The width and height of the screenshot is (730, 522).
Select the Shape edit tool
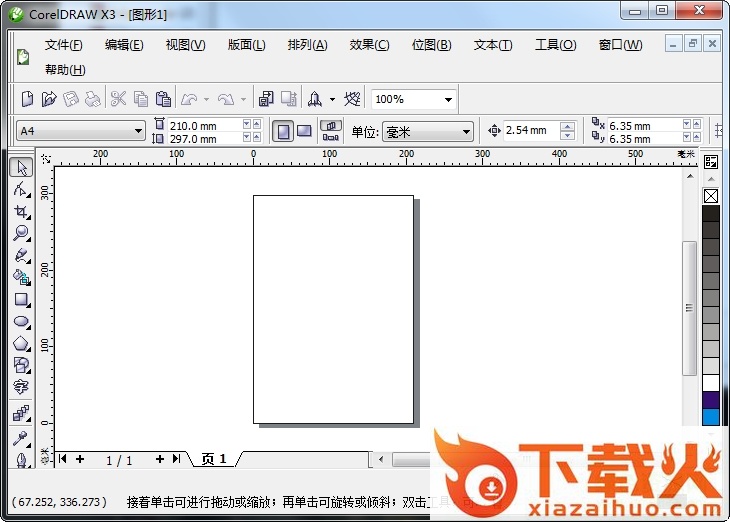(21, 190)
